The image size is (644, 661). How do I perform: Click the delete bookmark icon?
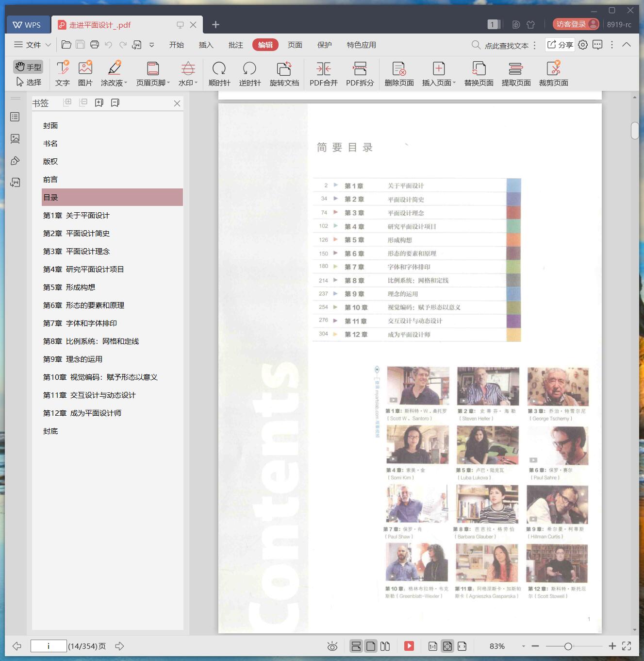point(115,102)
